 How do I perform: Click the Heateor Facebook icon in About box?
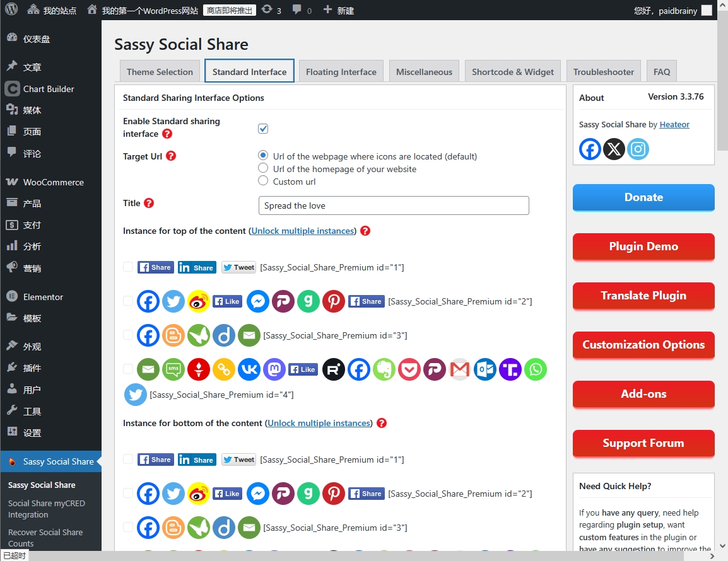(x=590, y=149)
